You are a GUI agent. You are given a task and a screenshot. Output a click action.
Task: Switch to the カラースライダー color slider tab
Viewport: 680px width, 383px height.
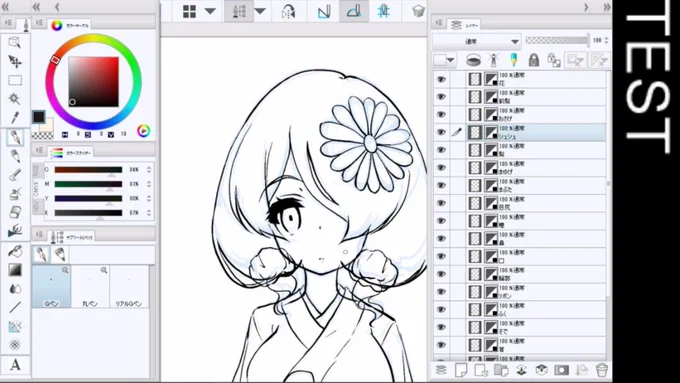[x=70, y=153]
